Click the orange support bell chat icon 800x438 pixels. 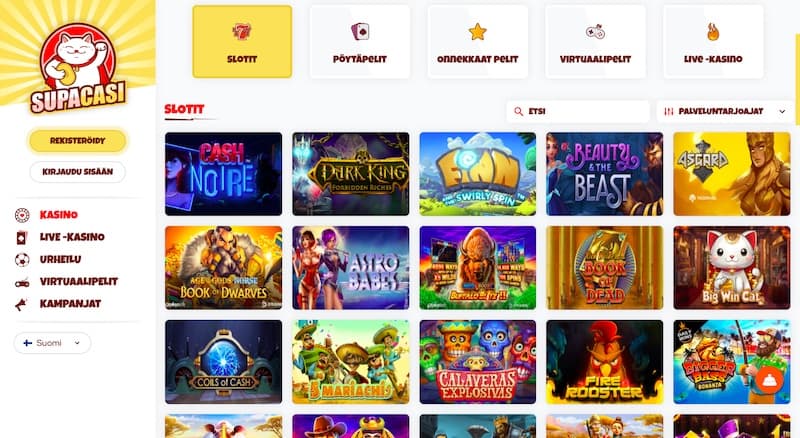[769, 380]
